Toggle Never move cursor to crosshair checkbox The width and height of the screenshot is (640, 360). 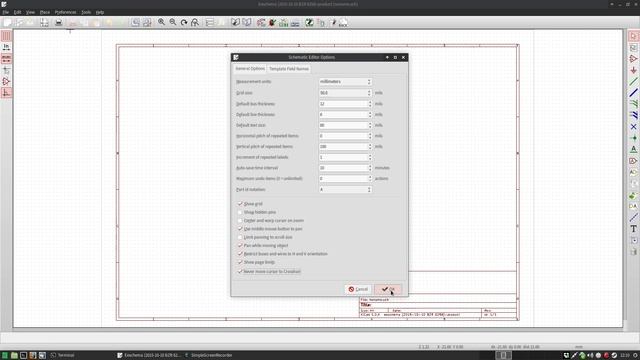coord(240,271)
